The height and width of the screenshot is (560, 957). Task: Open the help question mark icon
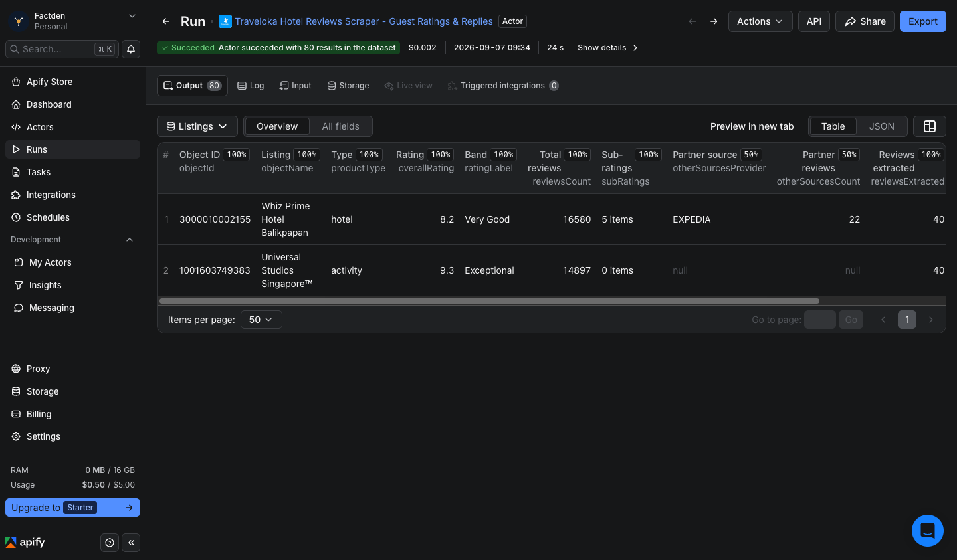coord(110,543)
